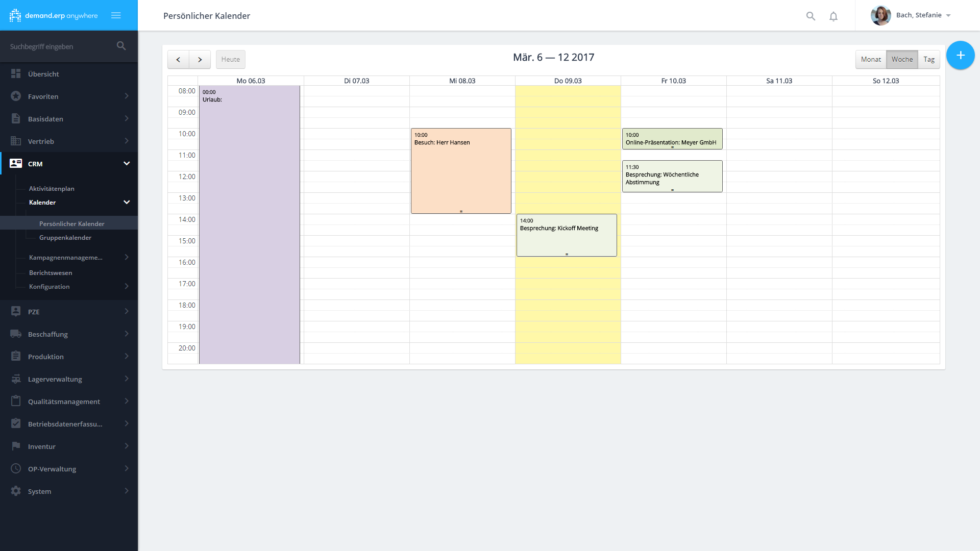Open the Bach, Stefanie user dropdown

924,15
